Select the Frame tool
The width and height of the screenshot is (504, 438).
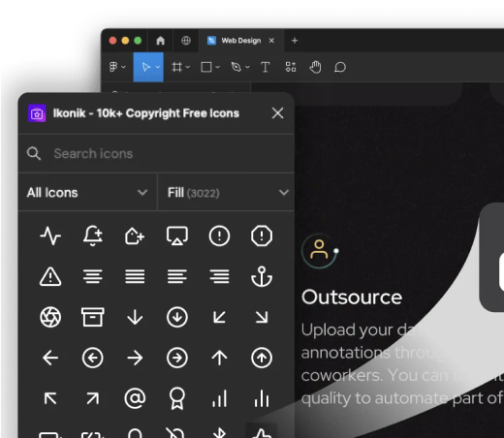(x=176, y=67)
